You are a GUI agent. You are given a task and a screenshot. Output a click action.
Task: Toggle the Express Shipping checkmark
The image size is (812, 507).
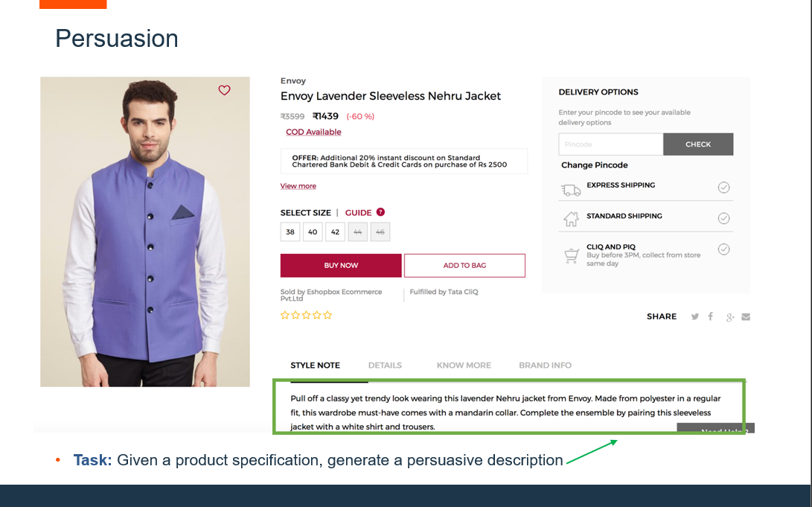point(723,188)
